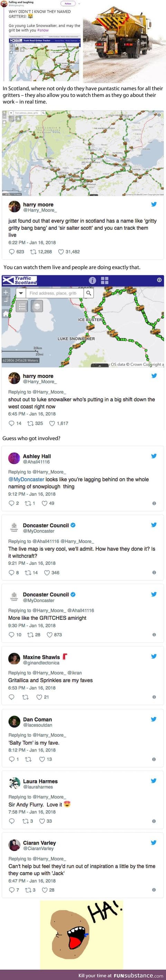This screenshot has width=166, height=980.
Task: Click the Follow button on Falling and laughing
Action: coord(68,3)
